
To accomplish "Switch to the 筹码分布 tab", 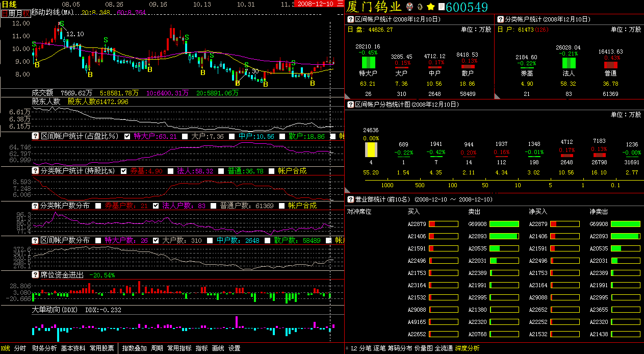I will pos(400,348).
